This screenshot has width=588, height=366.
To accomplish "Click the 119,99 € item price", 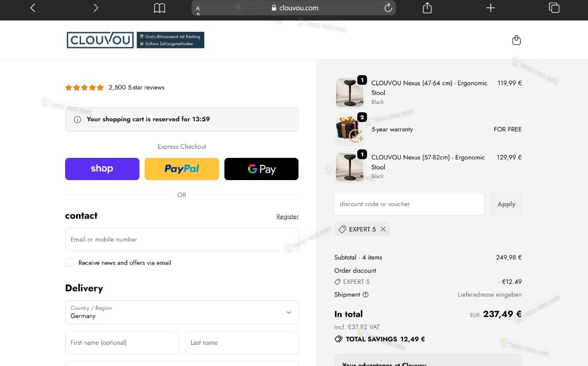I will click(x=510, y=83).
